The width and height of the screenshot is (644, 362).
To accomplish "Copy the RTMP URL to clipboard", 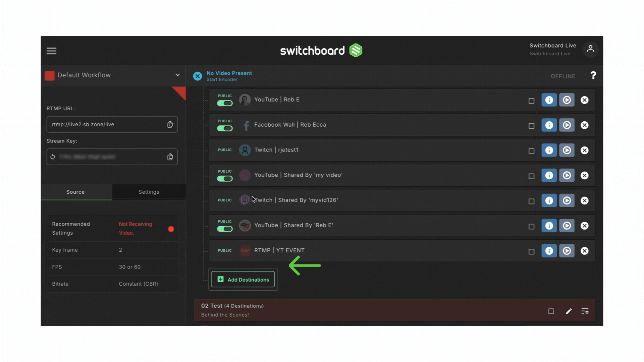I will pyautogui.click(x=170, y=124).
